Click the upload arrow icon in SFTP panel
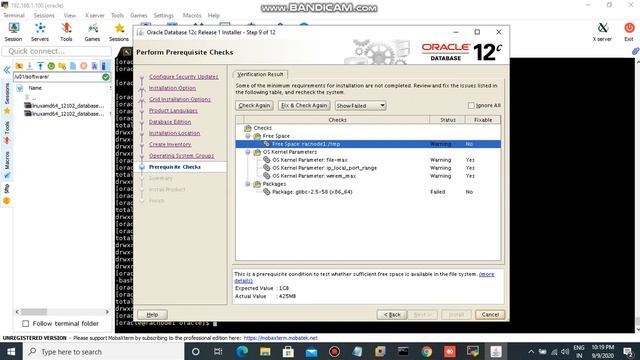Image resolution: width=640 pixels, height=360 pixels. [40, 66]
